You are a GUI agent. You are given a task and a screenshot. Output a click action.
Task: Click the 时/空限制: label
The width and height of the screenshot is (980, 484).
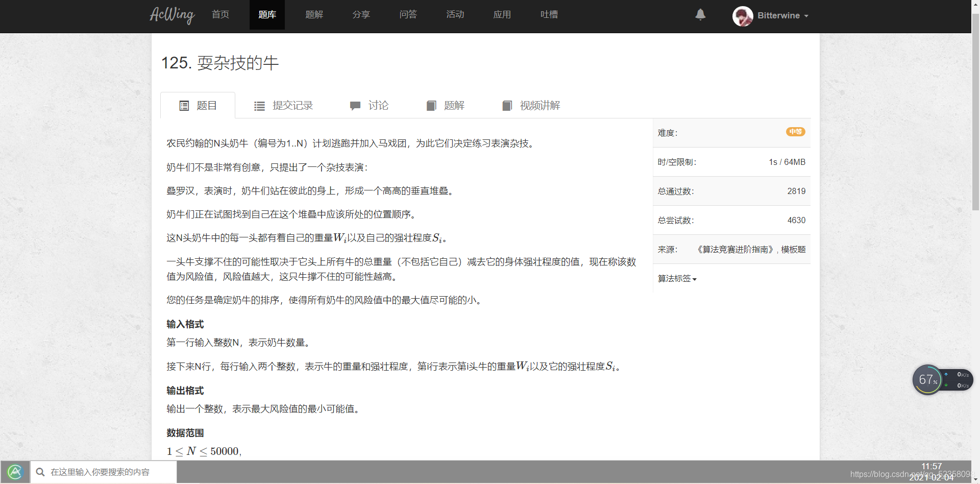tap(677, 162)
